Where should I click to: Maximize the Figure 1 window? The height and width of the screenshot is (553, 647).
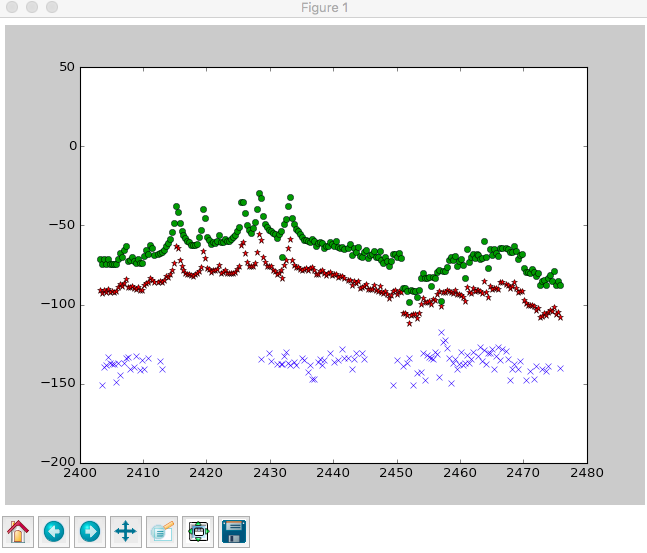(x=51, y=8)
